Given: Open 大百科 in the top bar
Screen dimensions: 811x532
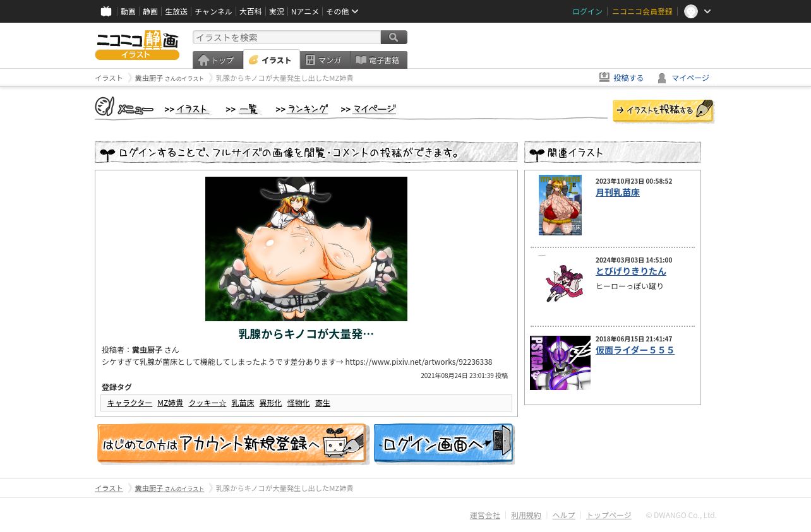Looking at the screenshot, I should click(250, 11).
